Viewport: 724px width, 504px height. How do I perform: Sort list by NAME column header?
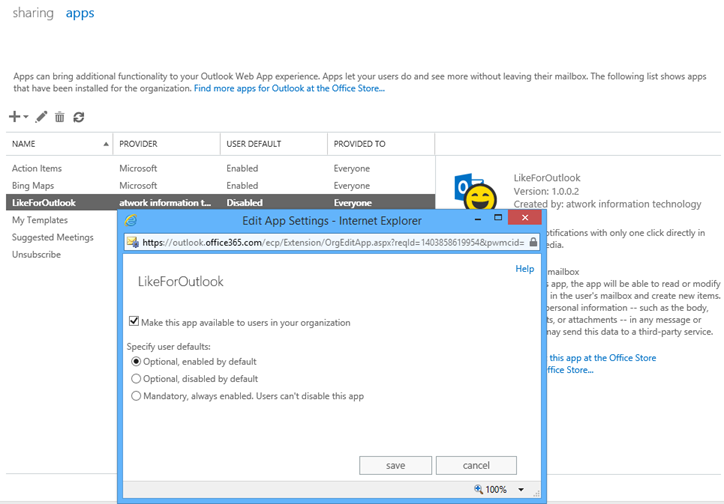pos(24,144)
